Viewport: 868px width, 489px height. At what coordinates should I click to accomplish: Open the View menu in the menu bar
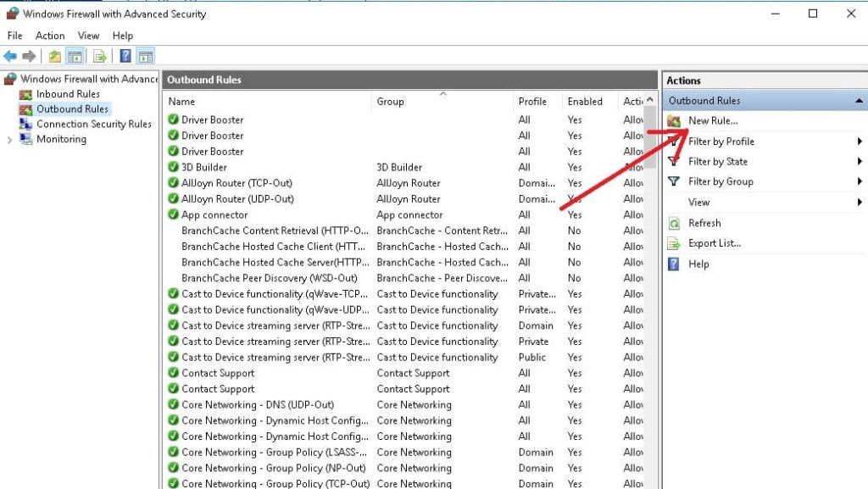click(88, 36)
